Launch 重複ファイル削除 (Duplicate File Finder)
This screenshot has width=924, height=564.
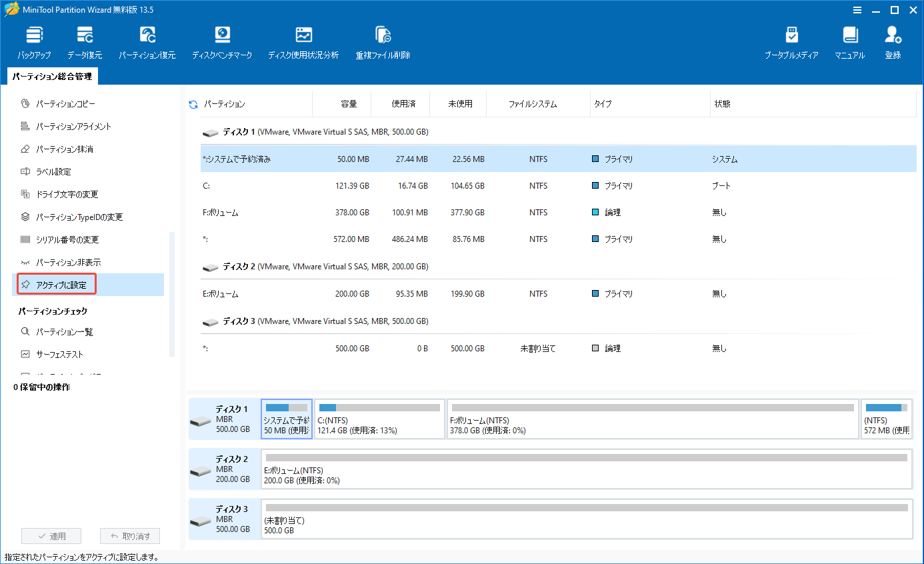pyautogui.click(x=382, y=41)
